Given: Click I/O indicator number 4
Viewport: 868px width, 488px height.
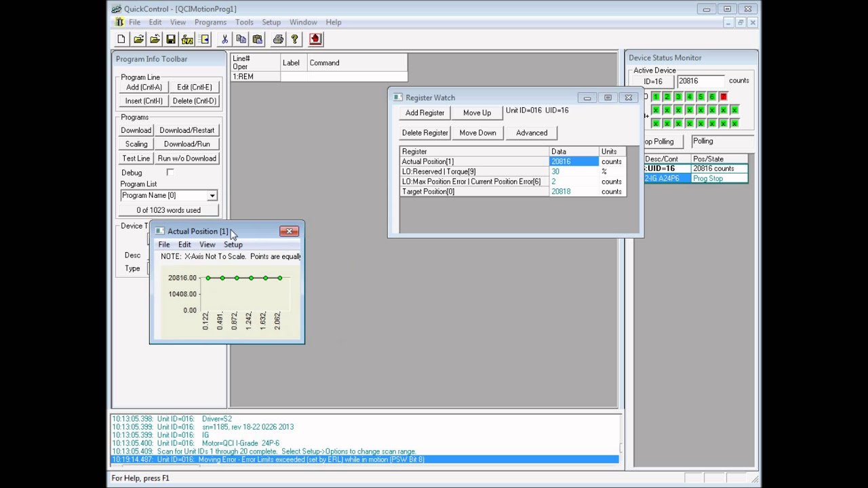Looking at the screenshot, I should point(690,97).
